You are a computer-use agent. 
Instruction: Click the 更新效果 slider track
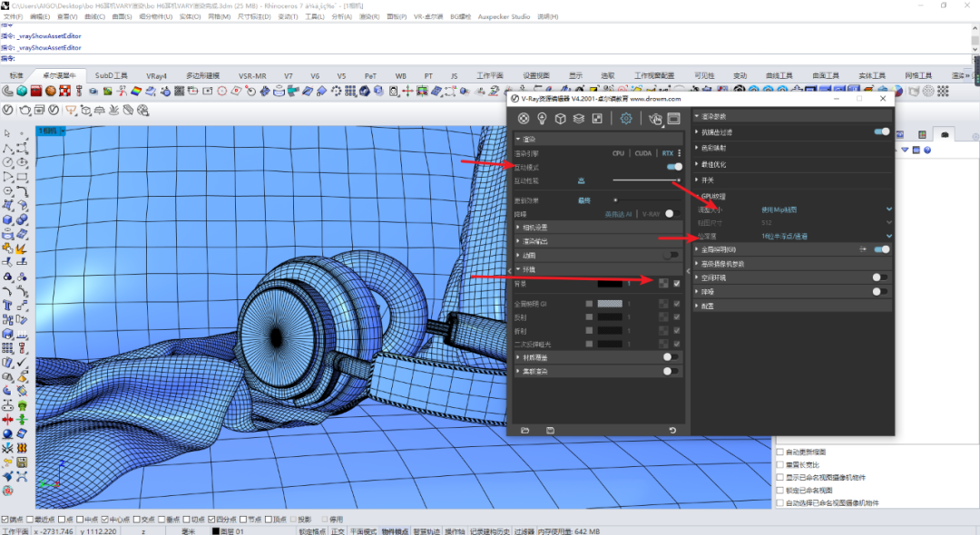(646, 200)
